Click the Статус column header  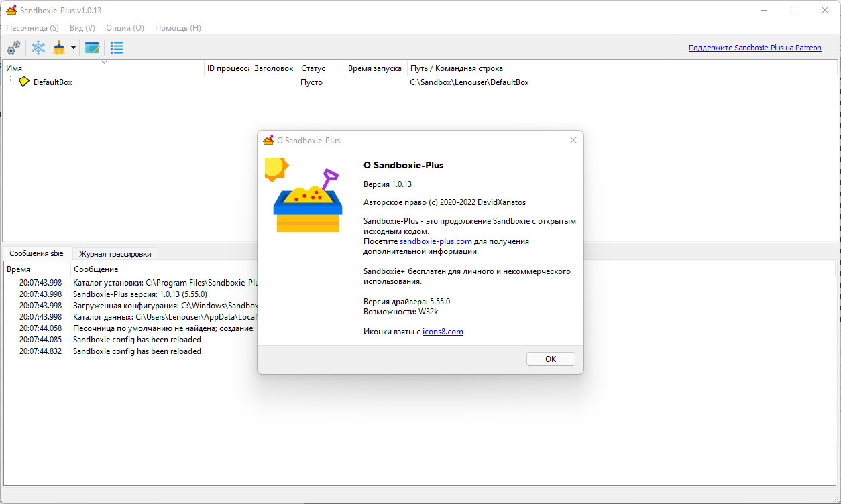pyautogui.click(x=321, y=68)
